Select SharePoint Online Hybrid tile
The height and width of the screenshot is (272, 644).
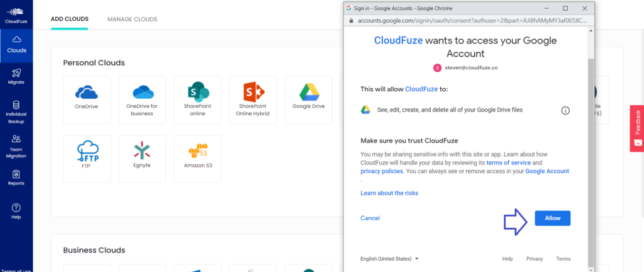[253, 100]
